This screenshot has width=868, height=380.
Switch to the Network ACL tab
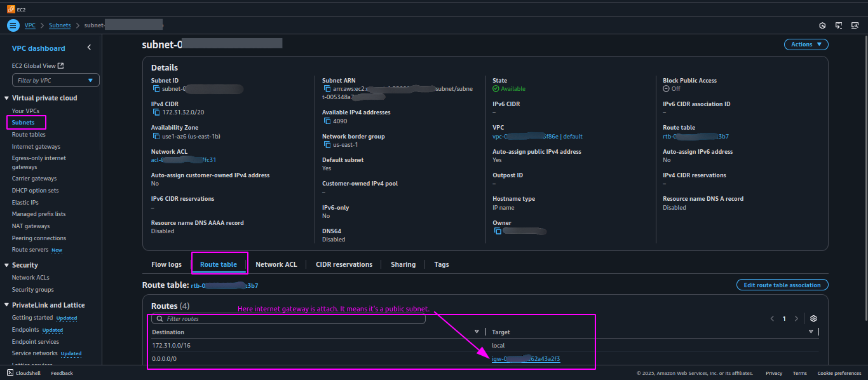coord(276,264)
